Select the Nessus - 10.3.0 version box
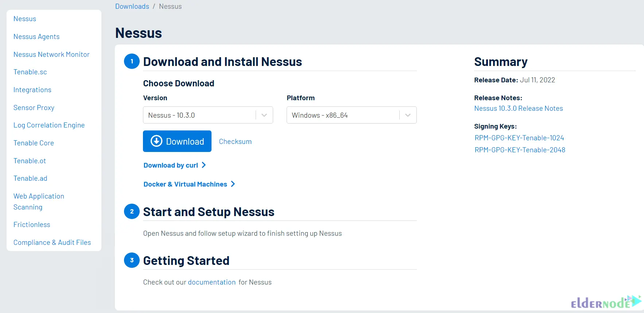 pyautogui.click(x=208, y=115)
